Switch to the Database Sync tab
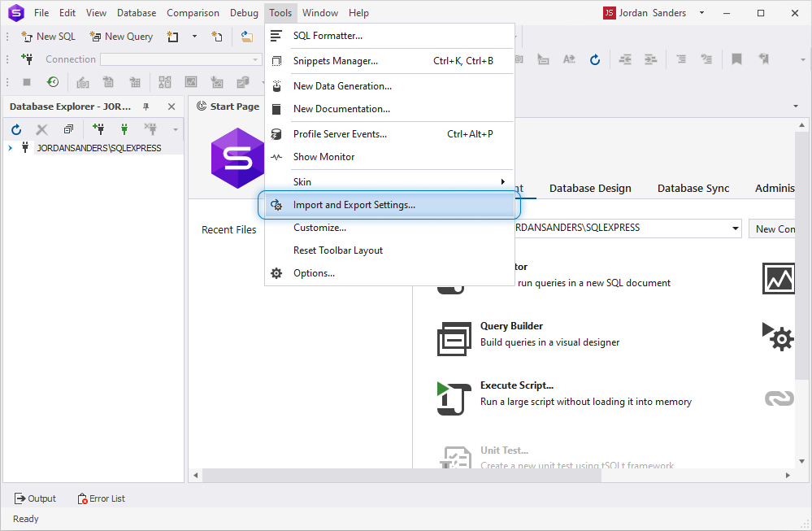 tap(693, 189)
